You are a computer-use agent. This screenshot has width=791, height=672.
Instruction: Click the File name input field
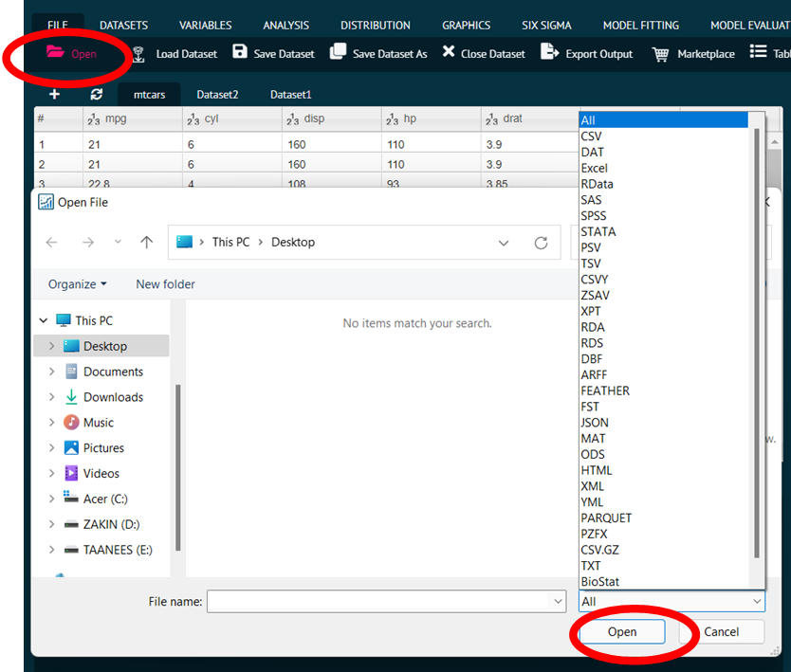[379, 602]
